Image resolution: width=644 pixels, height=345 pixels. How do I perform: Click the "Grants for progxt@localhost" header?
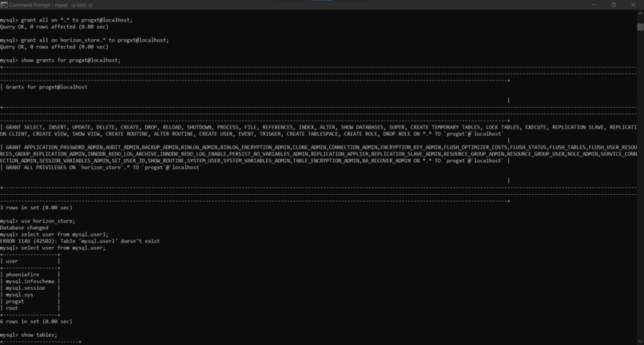click(46, 87)
